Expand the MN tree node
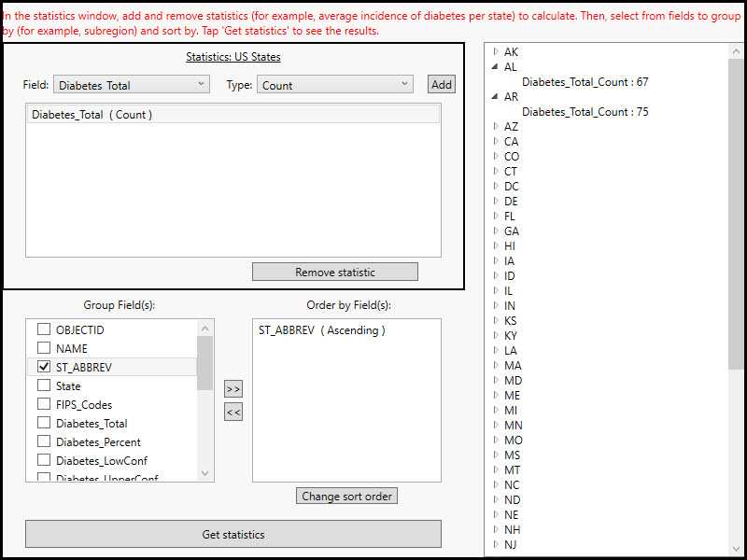Viewport: 747px width, 560px height. [496, 425]
